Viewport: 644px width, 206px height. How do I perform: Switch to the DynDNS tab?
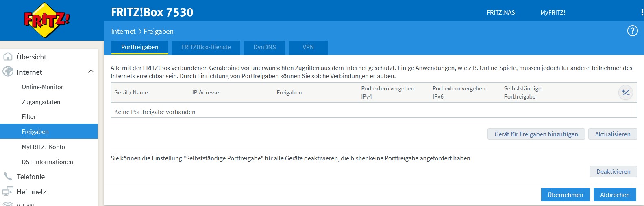pos(264,47)
